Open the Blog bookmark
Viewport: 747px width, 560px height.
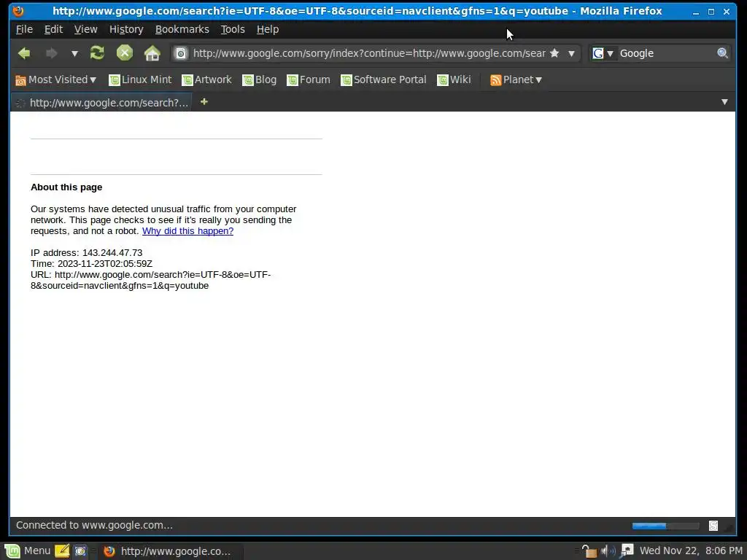click(x=259, y=79)
